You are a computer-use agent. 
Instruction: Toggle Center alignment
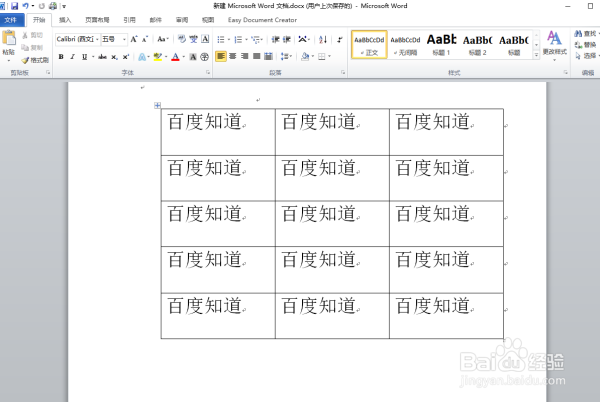(x=233, y=57)
